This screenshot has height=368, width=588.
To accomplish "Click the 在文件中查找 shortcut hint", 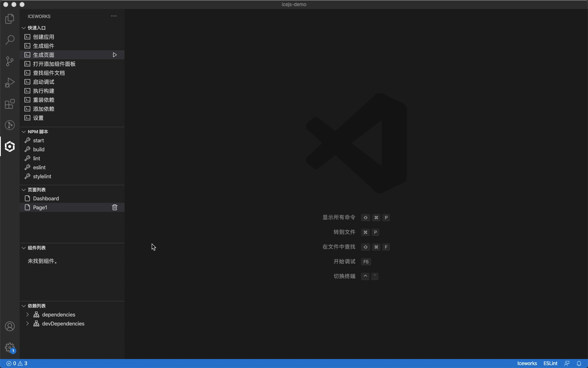I will point(339,247).
